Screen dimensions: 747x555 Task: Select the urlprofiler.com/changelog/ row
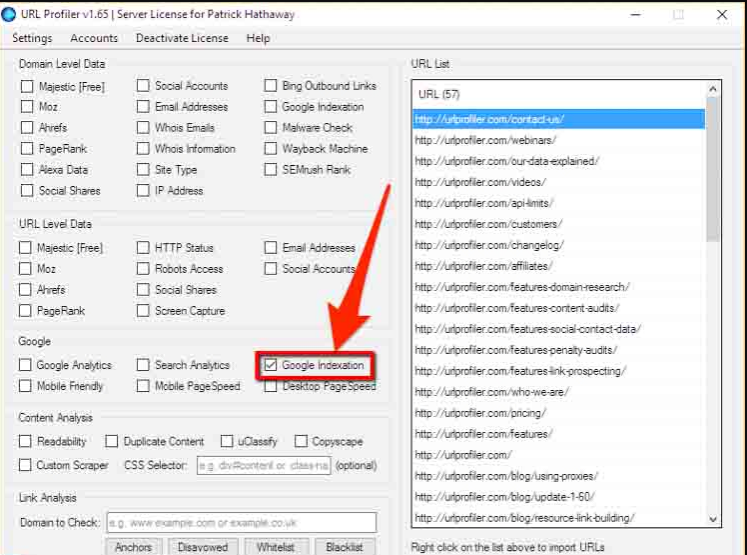(x=558, y=245)
